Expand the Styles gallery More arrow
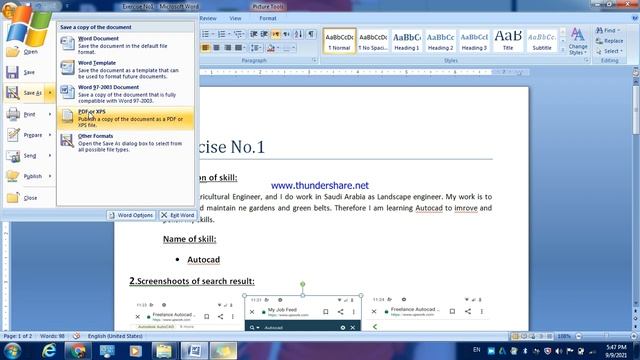Image resolution: width=640 pixels, height=360 pixels. tap(563, 49)
